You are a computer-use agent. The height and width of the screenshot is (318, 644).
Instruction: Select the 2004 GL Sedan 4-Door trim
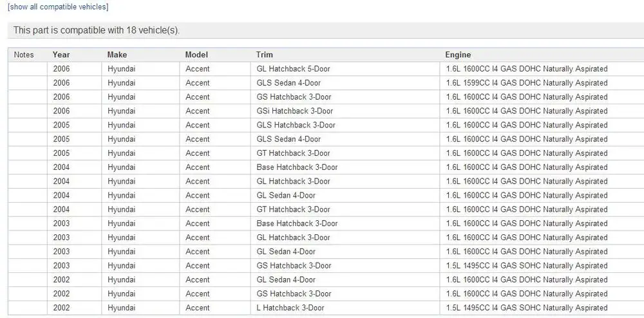pyautogui.click(x=345, y=195)
